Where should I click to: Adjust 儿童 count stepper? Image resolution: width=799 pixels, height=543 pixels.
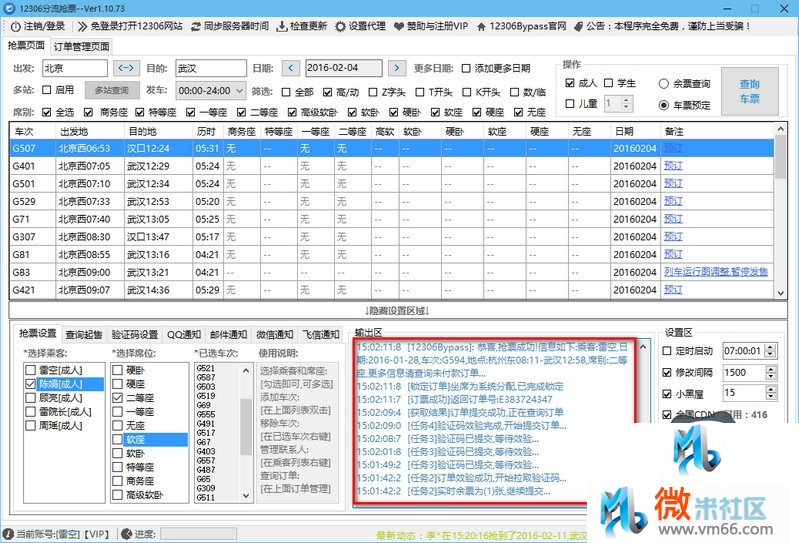[627, 103]
